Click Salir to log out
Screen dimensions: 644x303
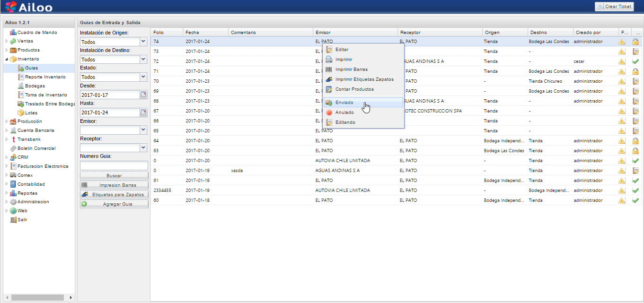[22, 220]
